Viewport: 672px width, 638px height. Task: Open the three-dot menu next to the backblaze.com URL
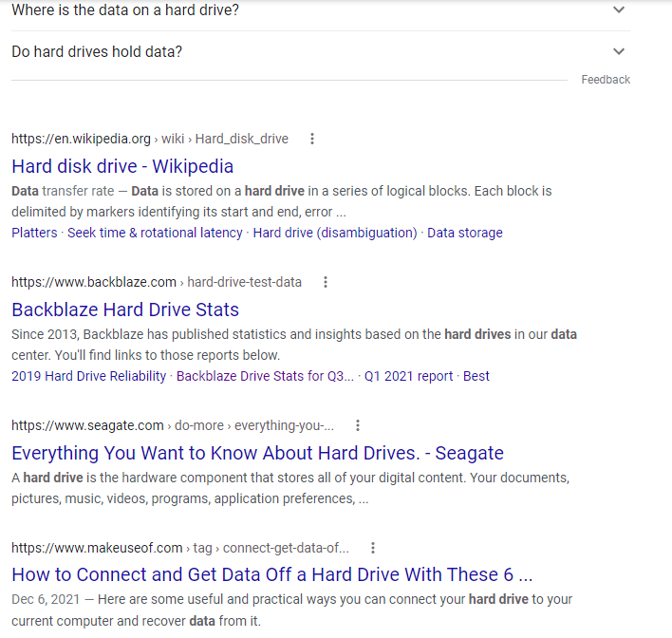pos(326,282)
